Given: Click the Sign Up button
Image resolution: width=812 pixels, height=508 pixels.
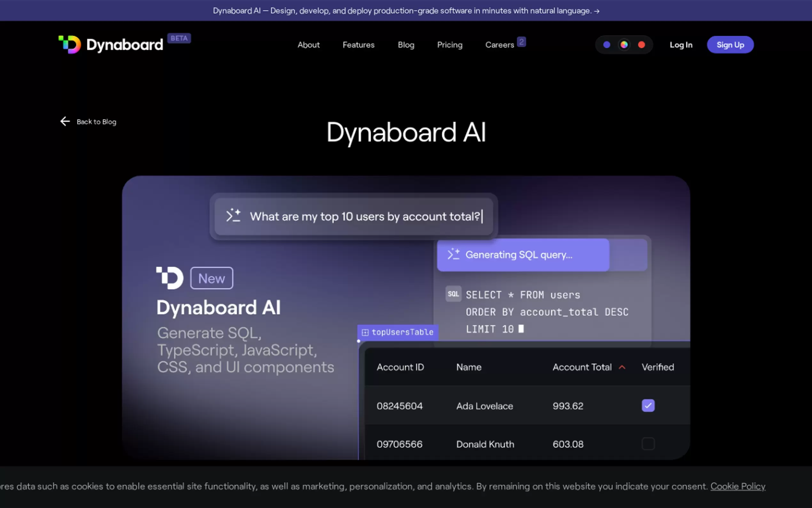Looking at the screenshot, I should pyautogui.click(x=730, y=45).
